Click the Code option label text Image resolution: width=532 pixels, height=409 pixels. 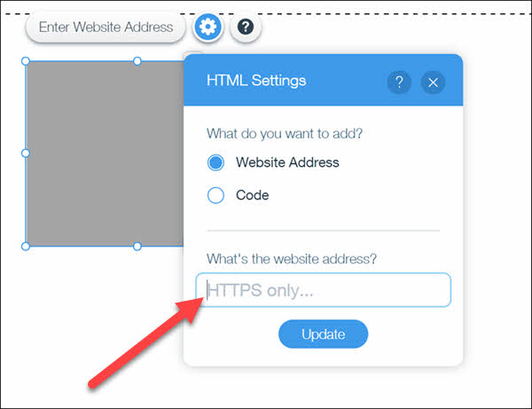point(253,195)
